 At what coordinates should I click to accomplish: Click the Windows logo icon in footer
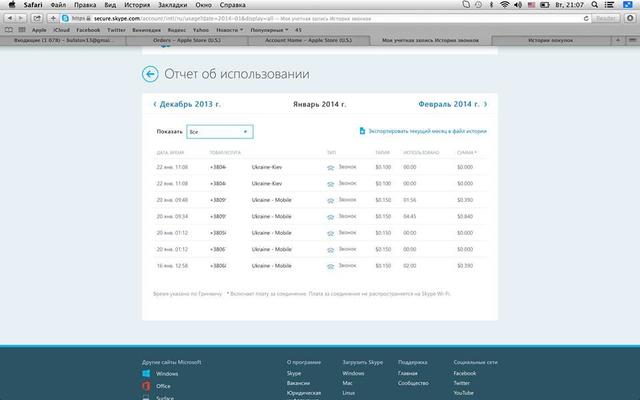[x=146, y=373]
